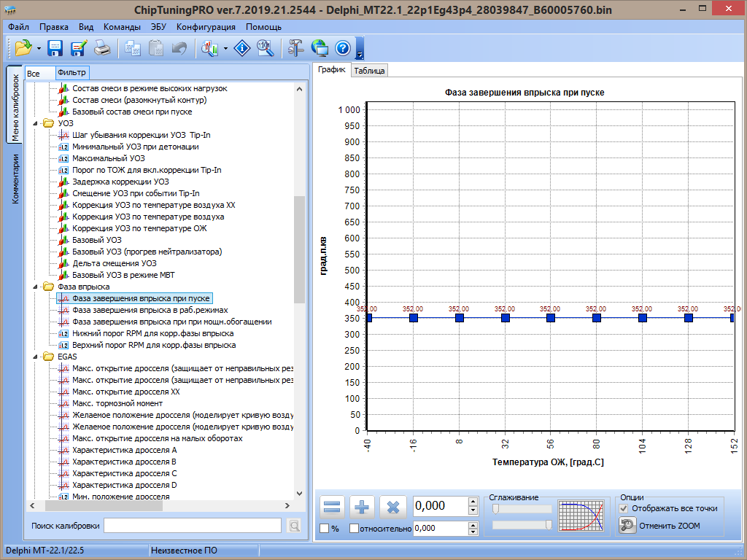Toggle the % checkbox

tap(324, 528)
